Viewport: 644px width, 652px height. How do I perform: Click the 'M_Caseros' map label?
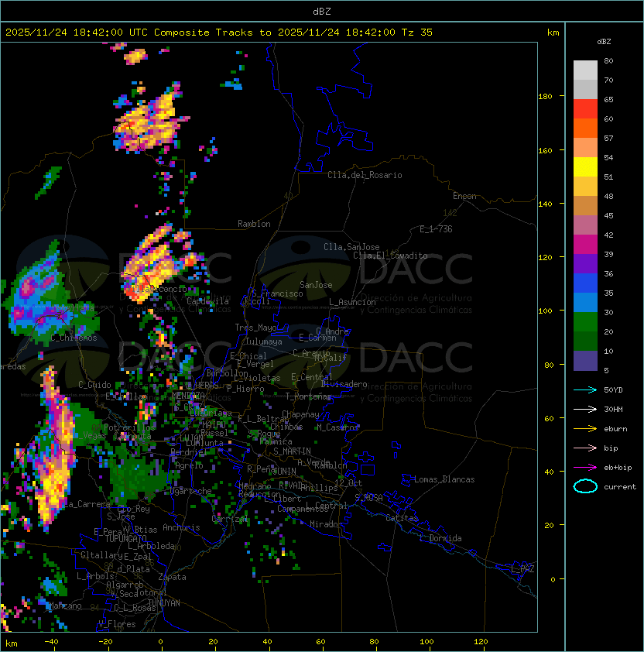point(337,427)
